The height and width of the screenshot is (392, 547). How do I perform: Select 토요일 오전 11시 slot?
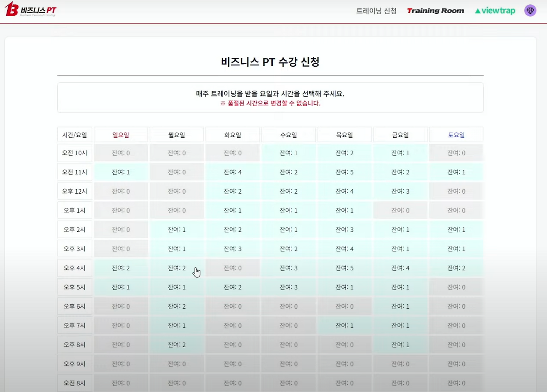point(456,172)
